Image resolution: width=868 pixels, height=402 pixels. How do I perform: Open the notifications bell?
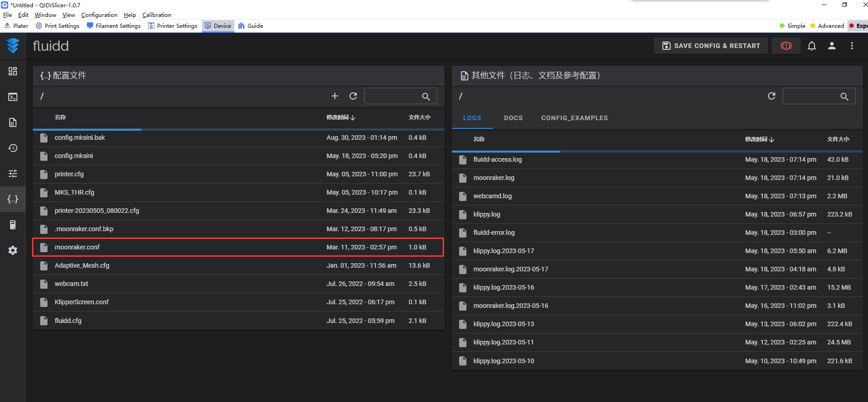[811, 46]
